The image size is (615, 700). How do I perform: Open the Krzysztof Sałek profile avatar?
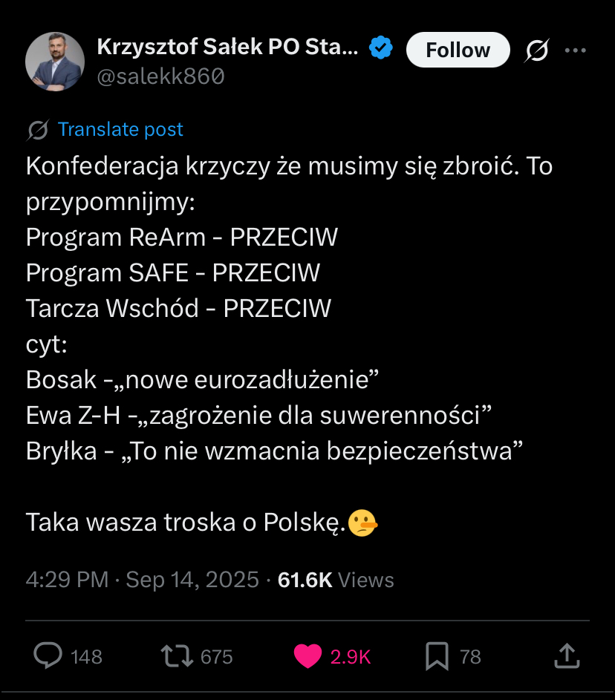point(55,62)
